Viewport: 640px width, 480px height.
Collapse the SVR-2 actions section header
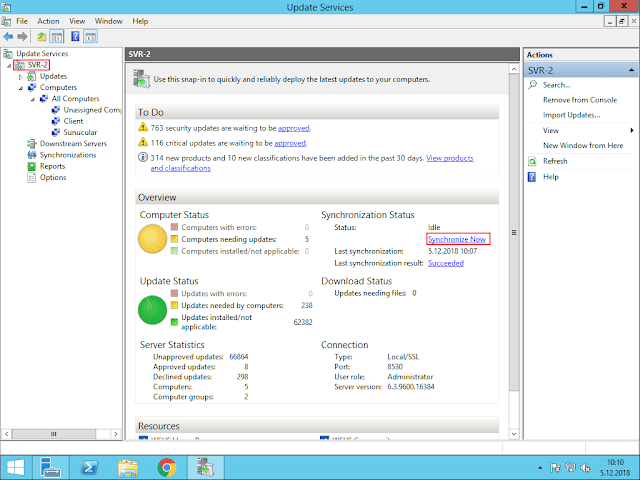(631, 70)
